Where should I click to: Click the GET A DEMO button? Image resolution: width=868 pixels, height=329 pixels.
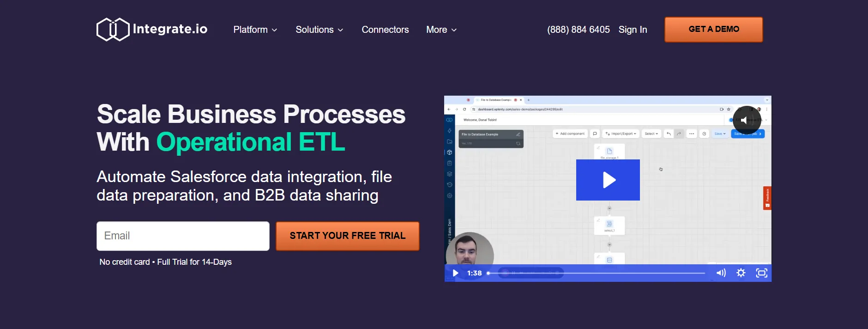point(713,30)
